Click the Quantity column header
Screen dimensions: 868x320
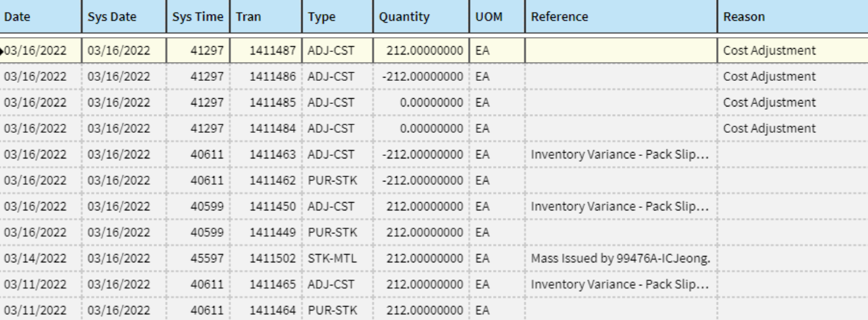[x=421, y=17]
